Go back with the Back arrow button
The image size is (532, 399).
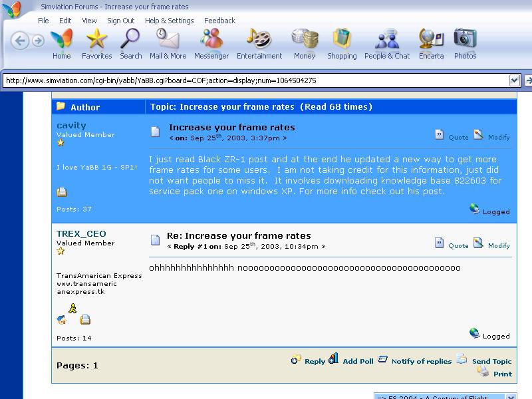coord(20,41)
